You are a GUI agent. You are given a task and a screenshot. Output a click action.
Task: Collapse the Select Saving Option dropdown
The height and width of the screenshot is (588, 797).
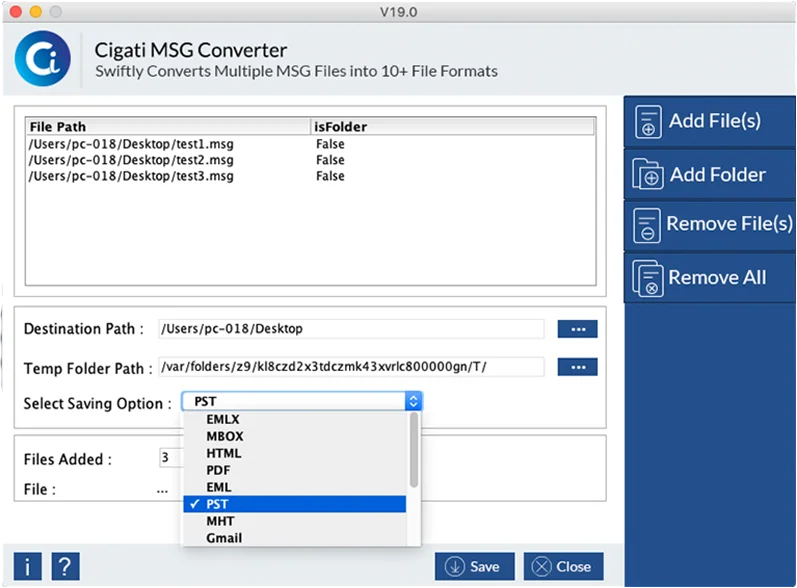(413, 401)
